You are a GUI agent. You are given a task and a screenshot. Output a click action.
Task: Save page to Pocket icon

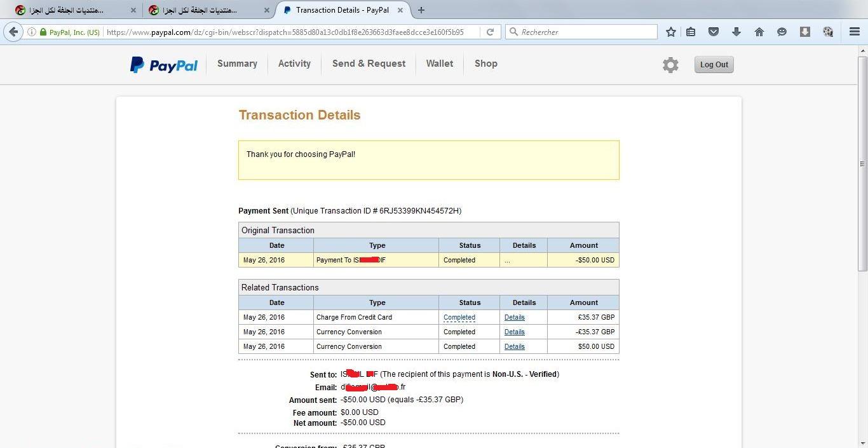[714, 32]
